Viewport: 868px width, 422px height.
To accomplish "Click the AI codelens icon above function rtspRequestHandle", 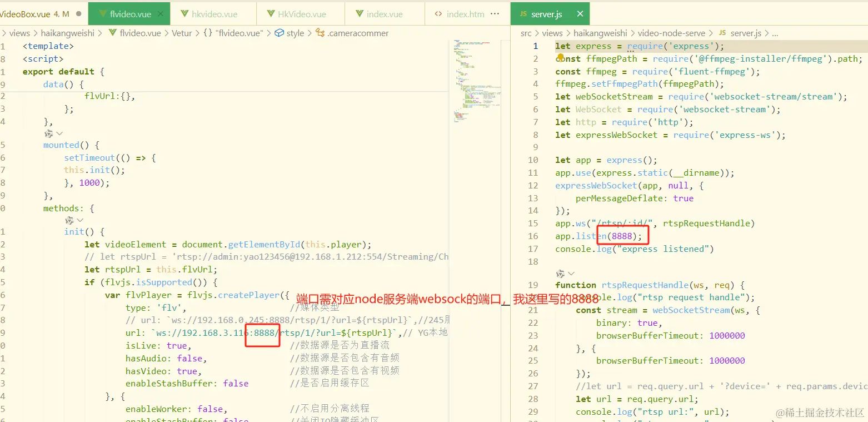I will [x=560, y=274].
